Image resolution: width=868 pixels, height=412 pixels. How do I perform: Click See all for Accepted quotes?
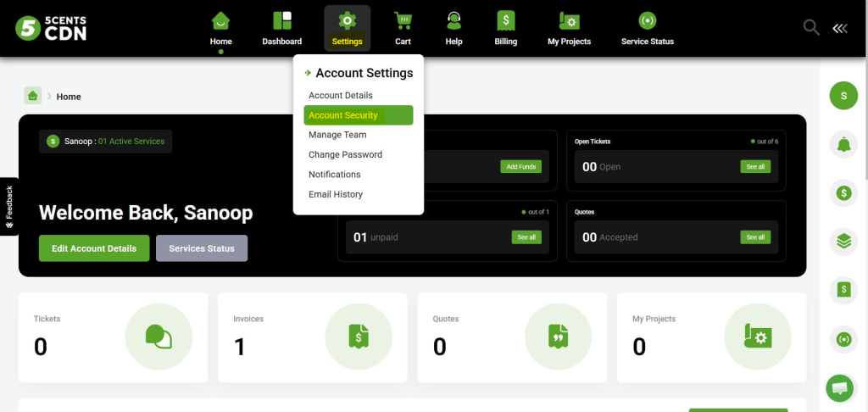pos(755,237)
